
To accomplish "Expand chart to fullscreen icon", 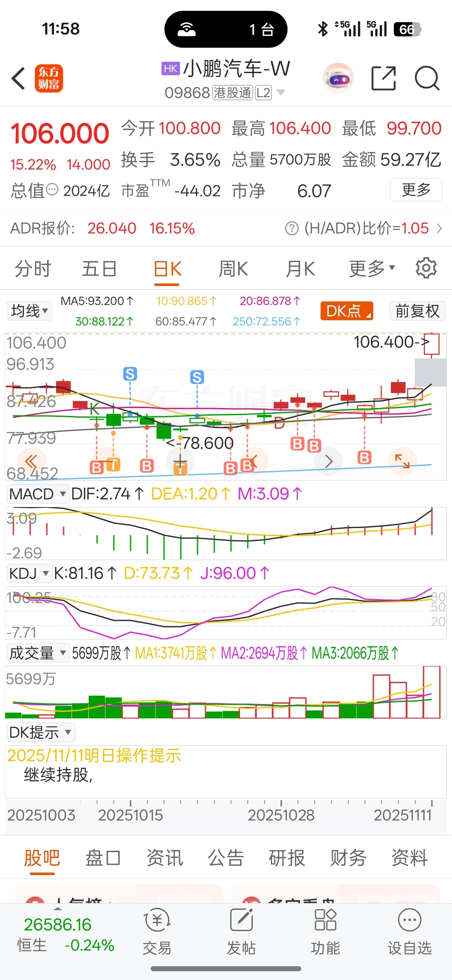I will [403, 461].
